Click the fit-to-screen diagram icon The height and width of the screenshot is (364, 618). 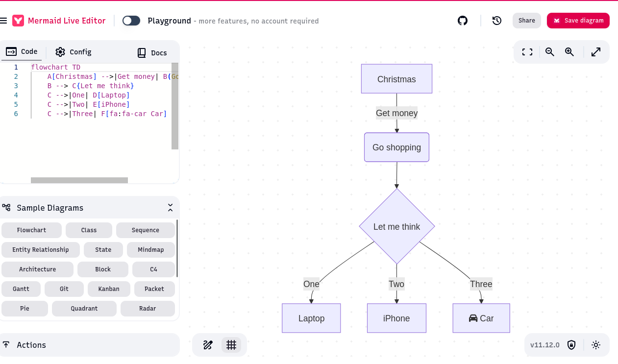(527, 52)
